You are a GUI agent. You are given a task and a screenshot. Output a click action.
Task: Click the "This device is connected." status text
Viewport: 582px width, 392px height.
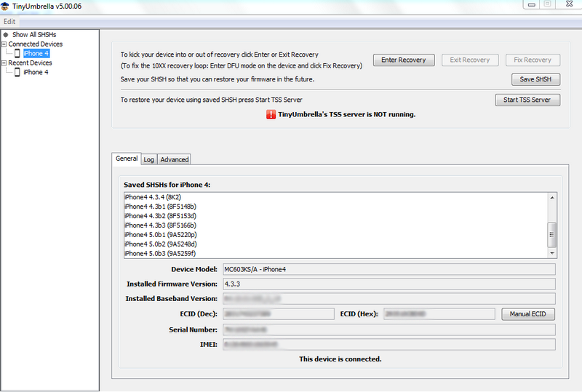click(340, 359)
